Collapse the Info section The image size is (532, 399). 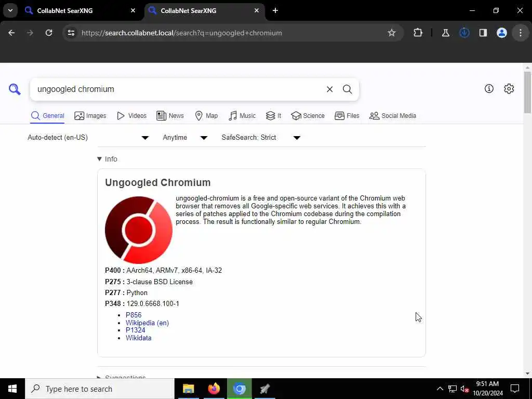[107, 159]
